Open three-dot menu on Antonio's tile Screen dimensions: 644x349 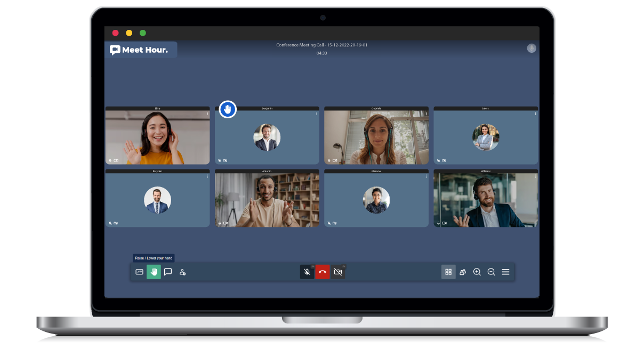pos(317,176)
